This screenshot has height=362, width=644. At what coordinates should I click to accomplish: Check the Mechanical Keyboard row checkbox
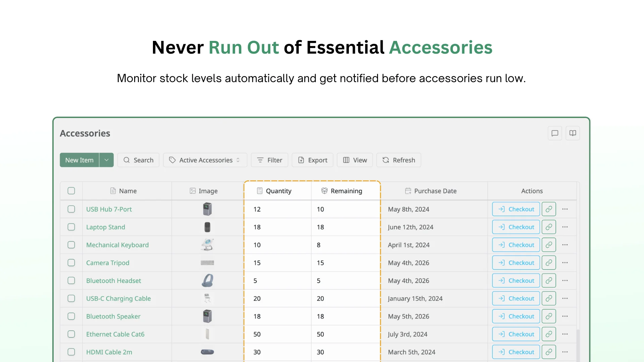(x=71, y=245)
